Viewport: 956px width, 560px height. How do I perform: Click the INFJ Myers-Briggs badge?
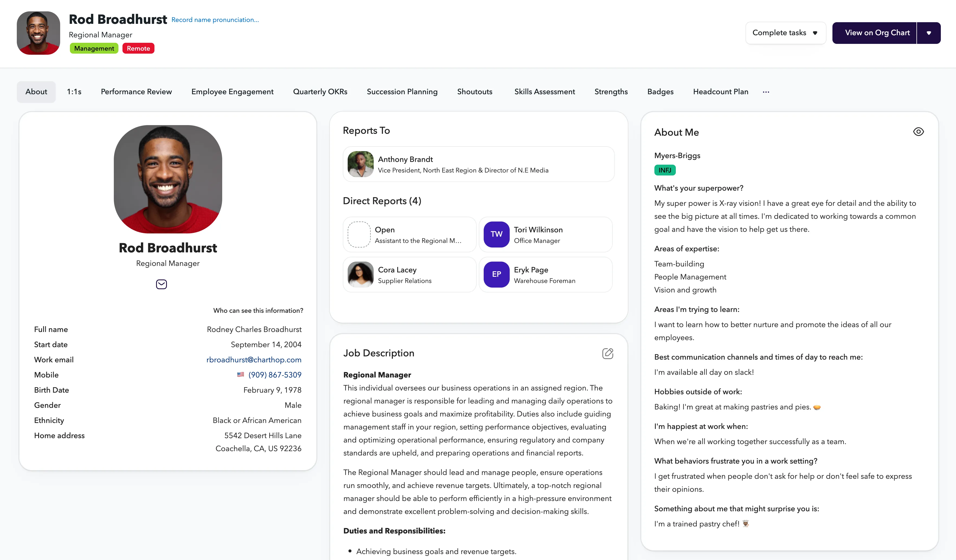click(665, 170)
